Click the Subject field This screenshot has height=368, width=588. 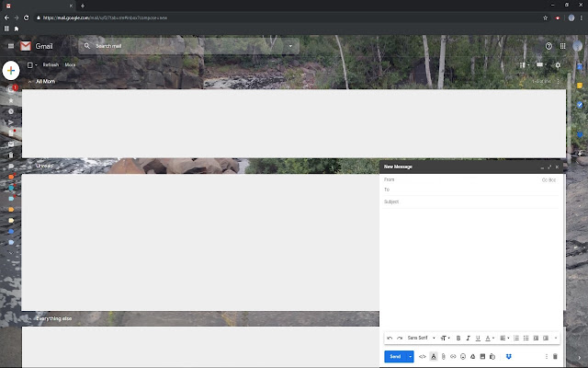(x=471, y=202)
